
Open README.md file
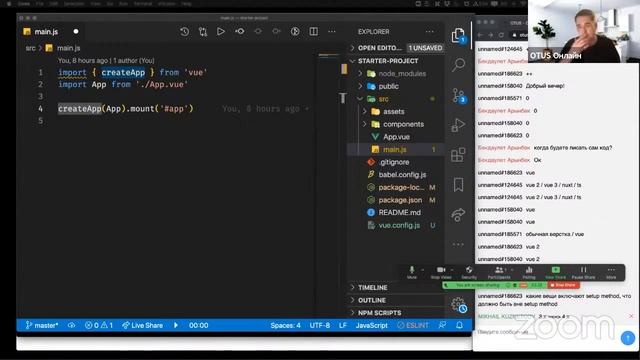click(x=396, y=212)
